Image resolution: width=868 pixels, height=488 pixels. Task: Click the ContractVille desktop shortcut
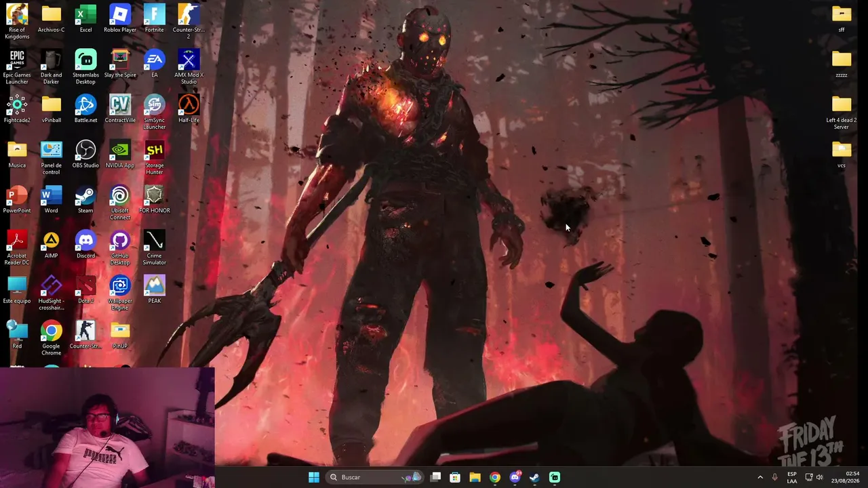point(120,108)
